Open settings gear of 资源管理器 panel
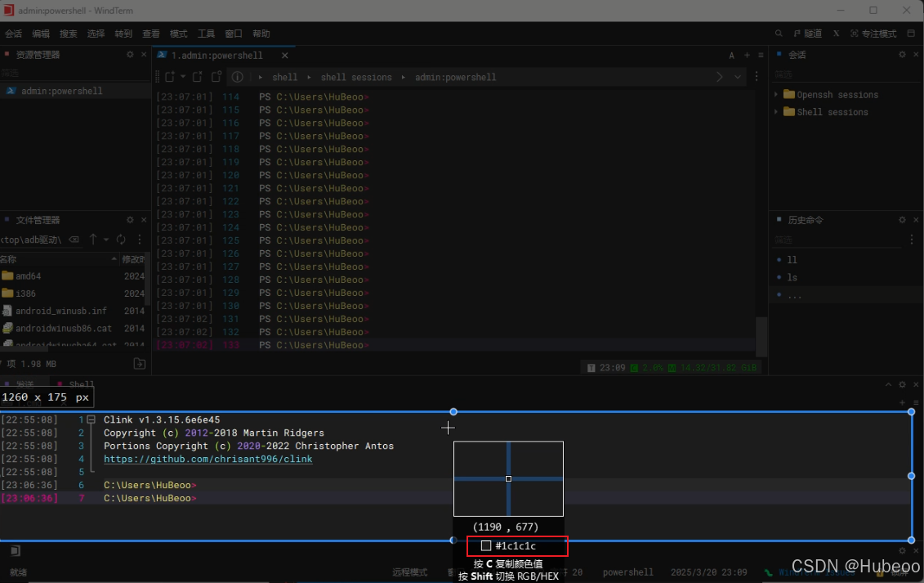Screen dimensions: 924x583 pyautogui.click(x=130, y=54)
